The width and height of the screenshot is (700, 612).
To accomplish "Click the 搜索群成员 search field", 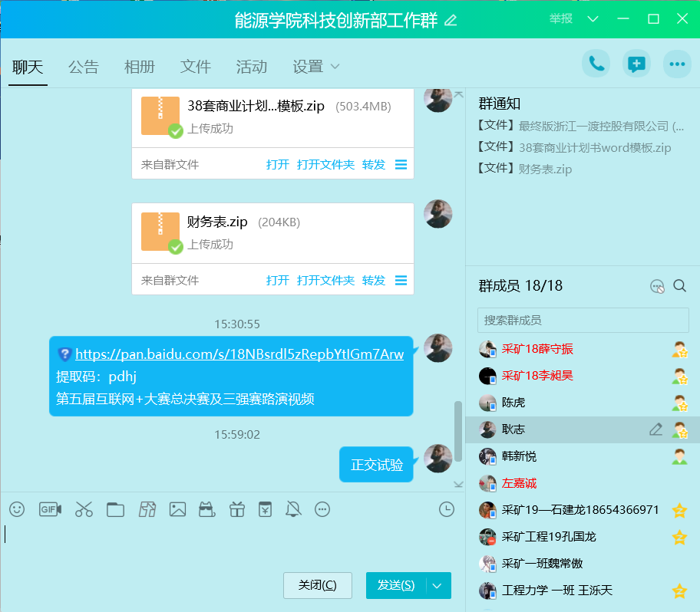I will click(x=583, y=320).
